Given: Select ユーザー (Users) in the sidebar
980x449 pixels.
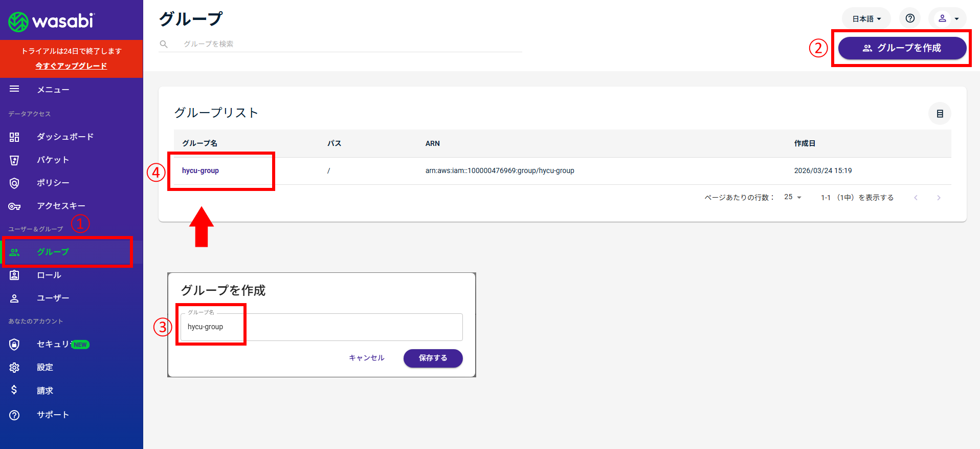Looking at the screenshot, I should click(53, 298).
